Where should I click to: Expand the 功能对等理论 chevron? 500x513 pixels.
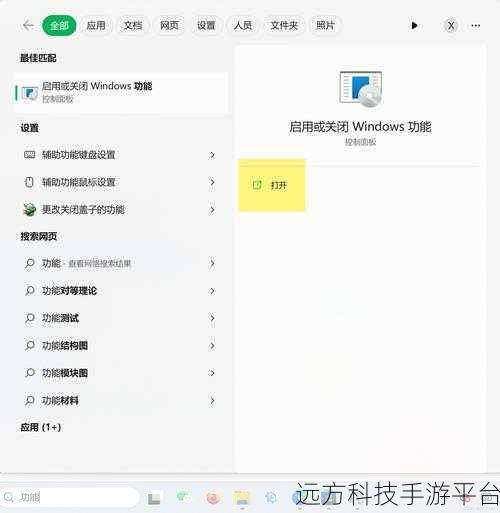(x=212, y=291)
